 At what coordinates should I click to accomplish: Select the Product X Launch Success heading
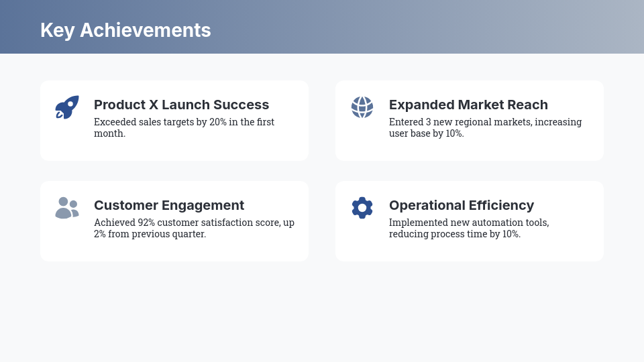click(182, 105)
